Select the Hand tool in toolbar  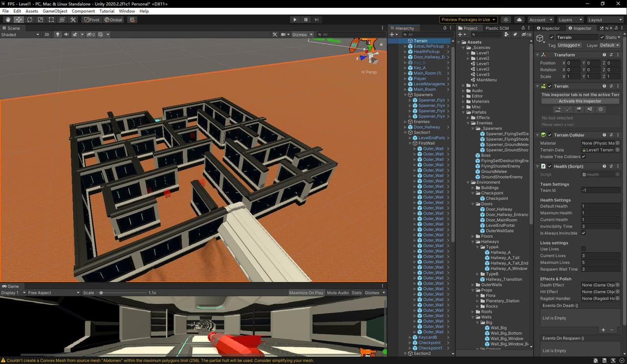click(8, 20)
